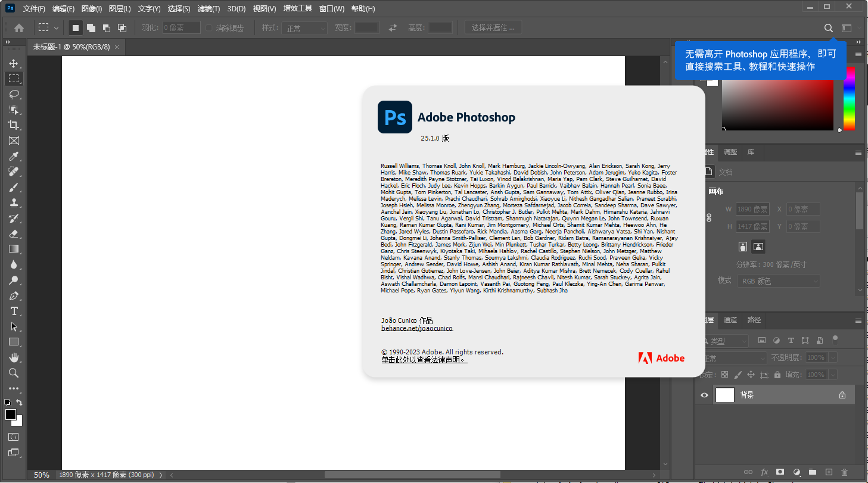Select the Rectangular Marquee tool in toolbox
Screen dimensions: 868x483
pos(14,79)
